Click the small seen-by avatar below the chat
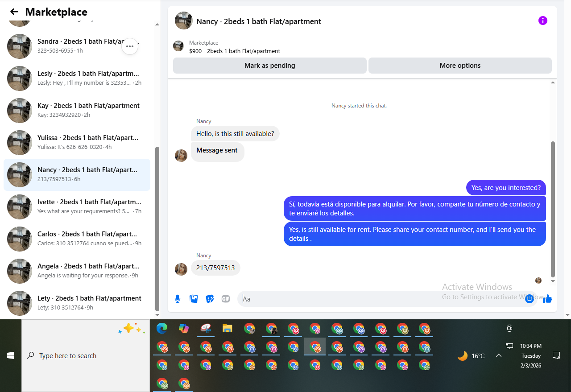The width and height of the screenshot is (571, 392). click(x=538, y=281)
